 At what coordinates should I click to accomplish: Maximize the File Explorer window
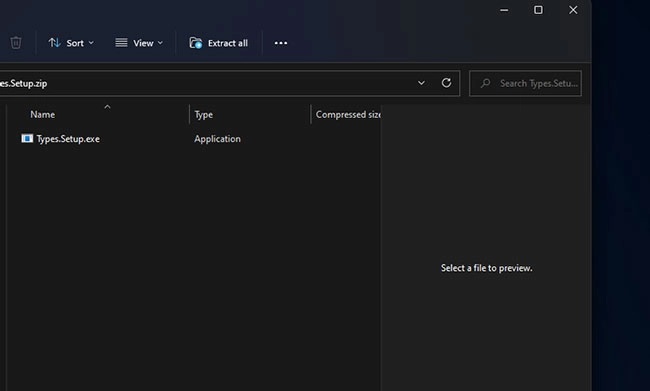[x=538, y=10]
